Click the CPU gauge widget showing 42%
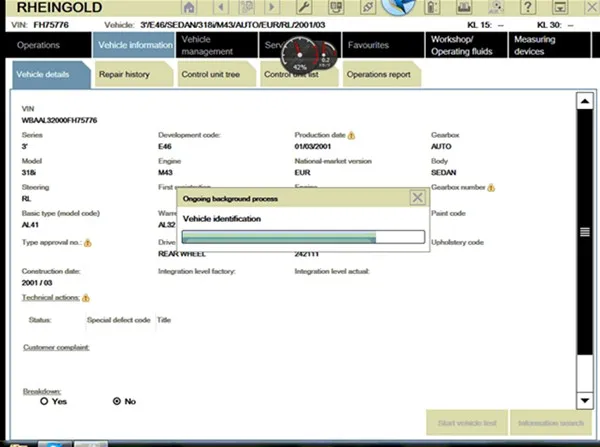Image resolution: width=600 pixels, height=447 pixels. (300, 55)
